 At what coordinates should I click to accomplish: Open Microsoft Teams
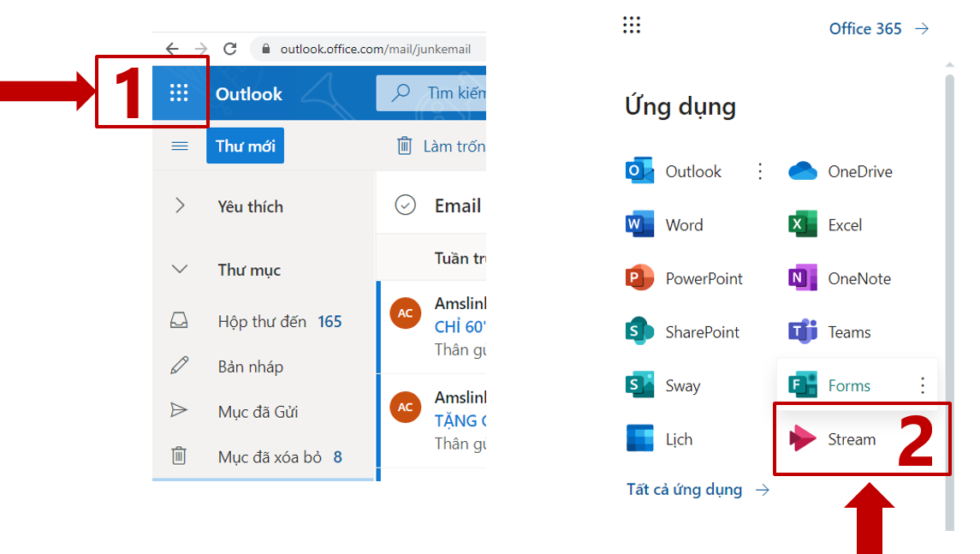(x=848, y=332)
